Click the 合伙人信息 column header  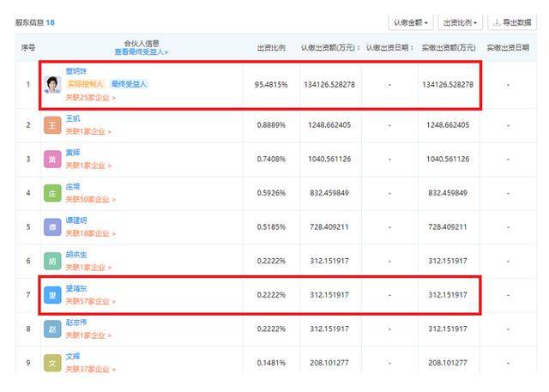(142, 43)
